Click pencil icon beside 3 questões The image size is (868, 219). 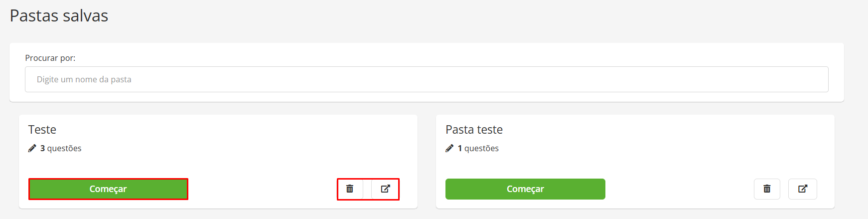32,148
